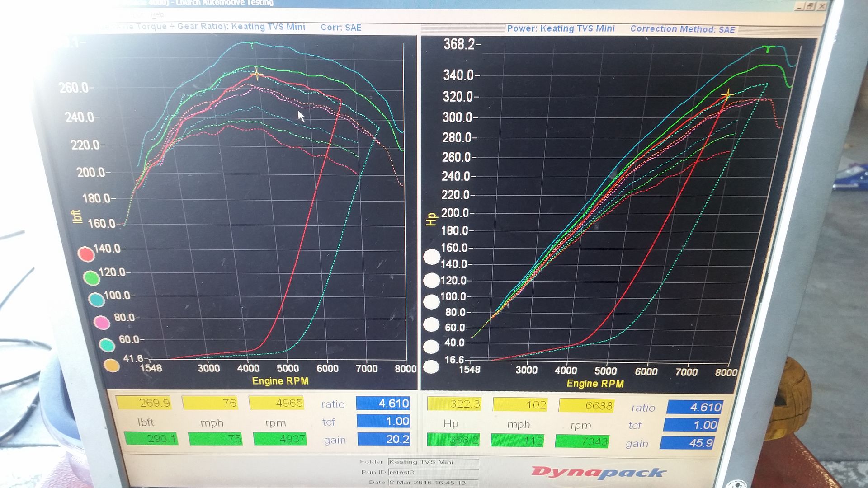Click the torque ratio 4.610 field
Viewport: 868px width, 488px height.
(x=383, y=403)
